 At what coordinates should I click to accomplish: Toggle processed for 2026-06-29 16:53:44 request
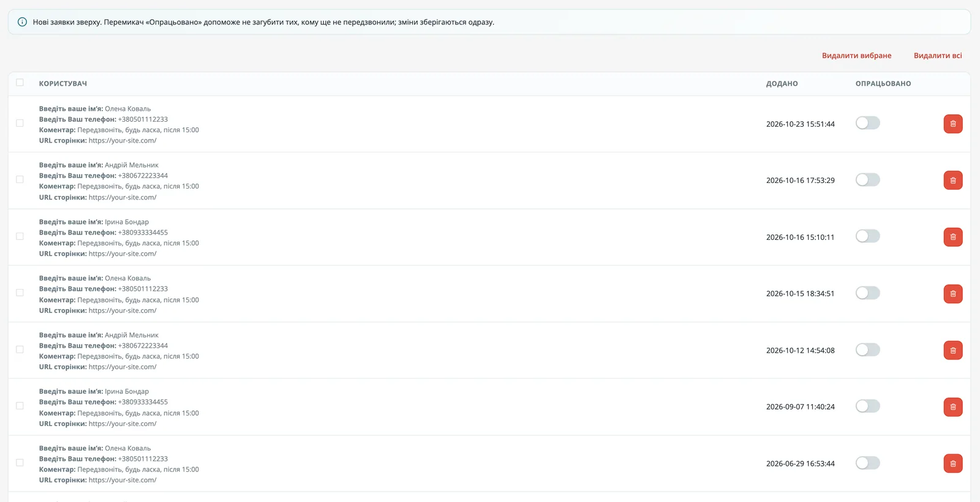point(868,463)
